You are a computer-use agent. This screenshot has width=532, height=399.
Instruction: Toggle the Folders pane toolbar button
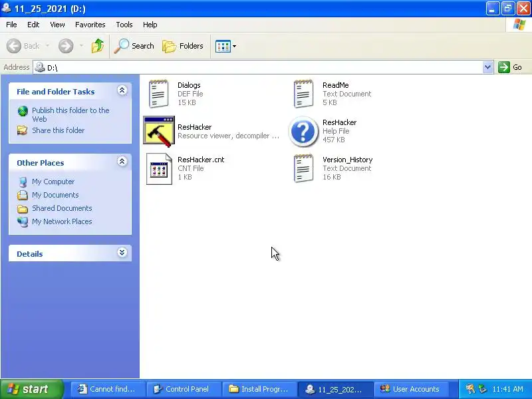pos(182,46)
